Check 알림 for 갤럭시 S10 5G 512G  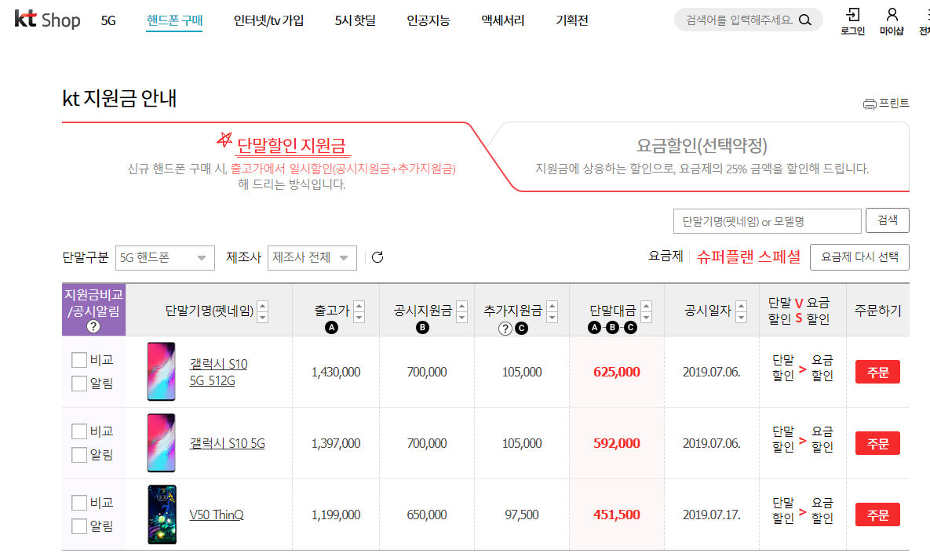tap(79, 384)
